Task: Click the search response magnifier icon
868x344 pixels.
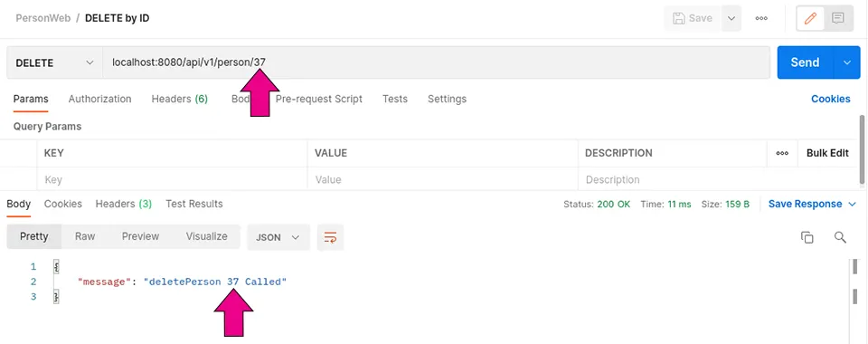Action: click(840, 238)
